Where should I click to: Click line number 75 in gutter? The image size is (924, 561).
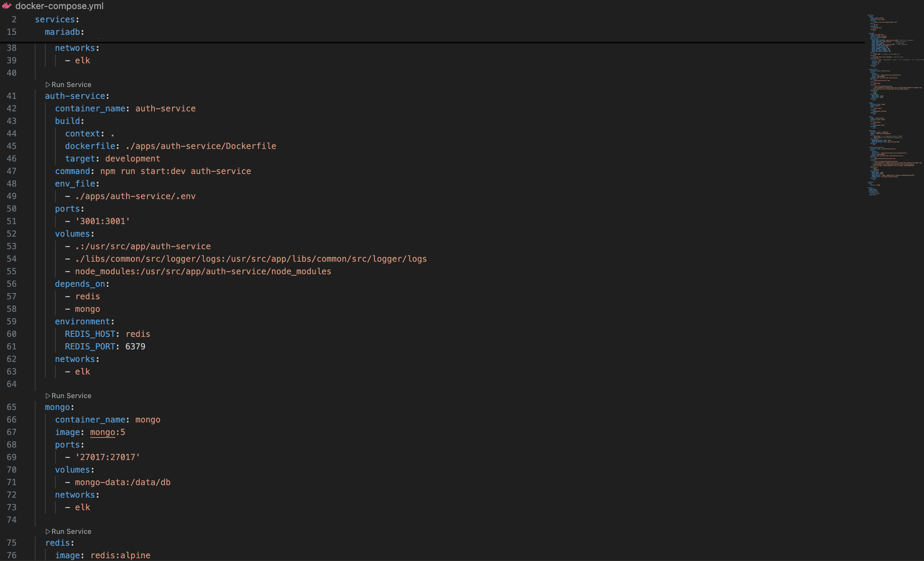coord(11,543)
